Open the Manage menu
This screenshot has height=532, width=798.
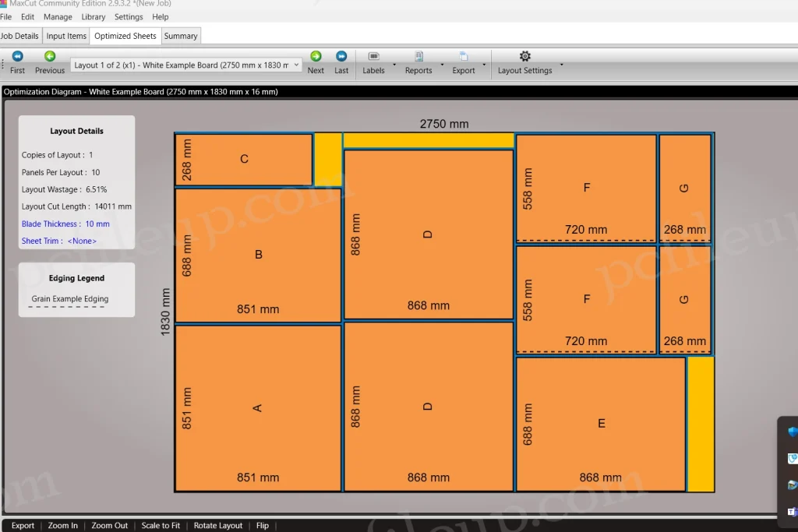tap(58, 16)
